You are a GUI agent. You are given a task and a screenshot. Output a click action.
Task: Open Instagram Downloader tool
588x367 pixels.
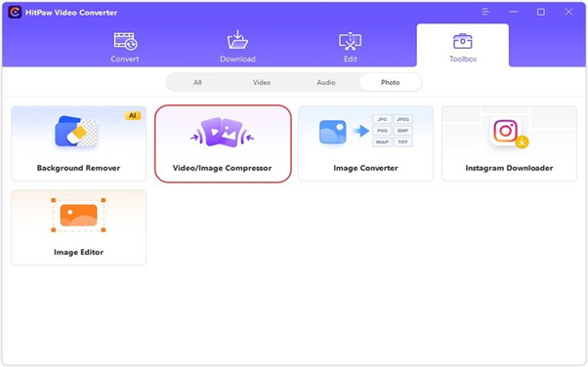pyautogui.click(x=509, y=143)
